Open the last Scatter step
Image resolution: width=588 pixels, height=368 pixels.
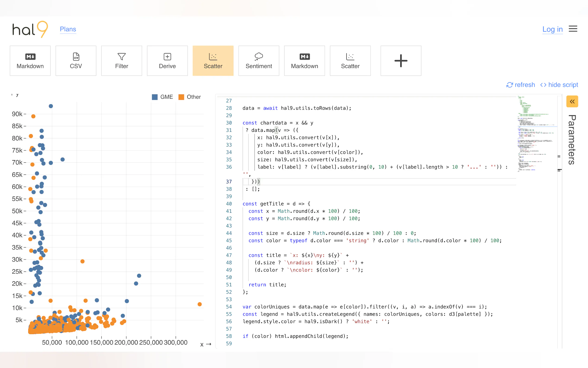tap(350, 61)
